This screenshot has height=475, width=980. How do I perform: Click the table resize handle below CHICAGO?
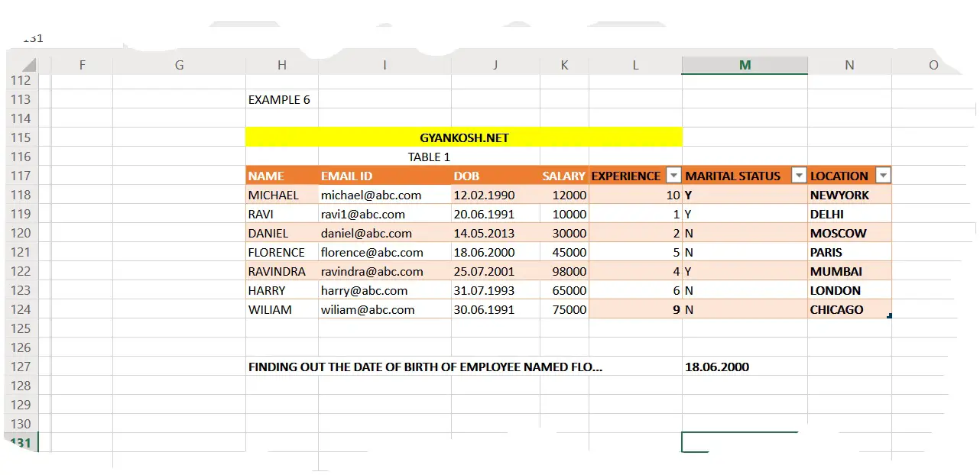click(890, 315)
